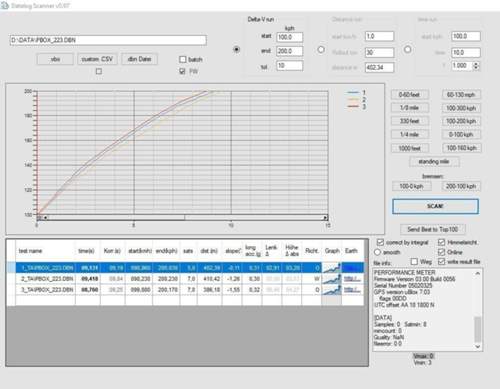The width and height of the screenshot is (500, 389).
Task: Click the 100-200 kph preset button
Action: [461, 121]
